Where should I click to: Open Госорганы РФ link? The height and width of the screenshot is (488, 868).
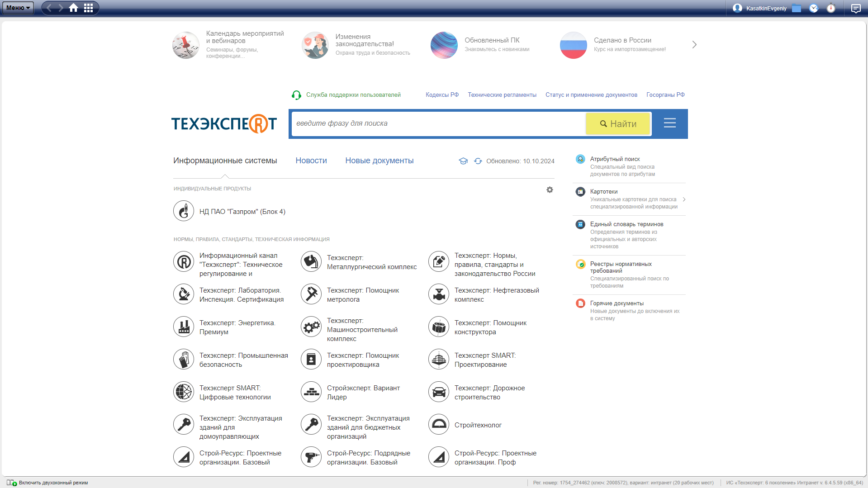pos(665,95)
